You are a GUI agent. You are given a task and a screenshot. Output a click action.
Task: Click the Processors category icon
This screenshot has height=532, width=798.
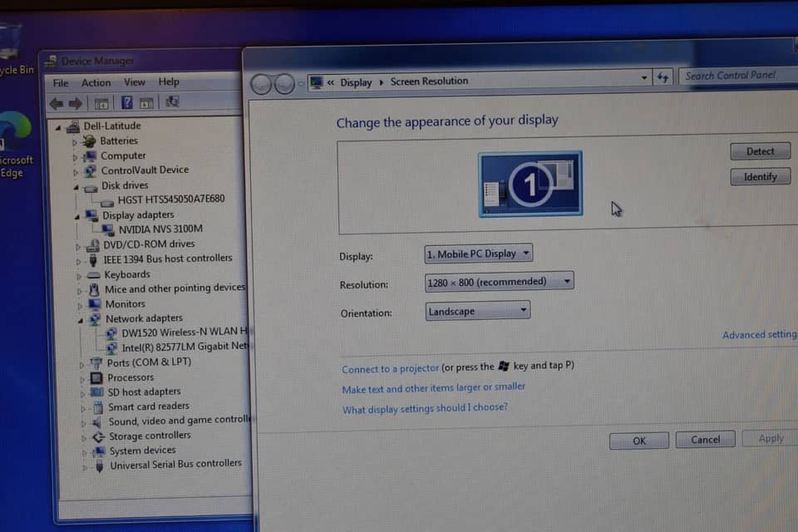pos(96,377)
